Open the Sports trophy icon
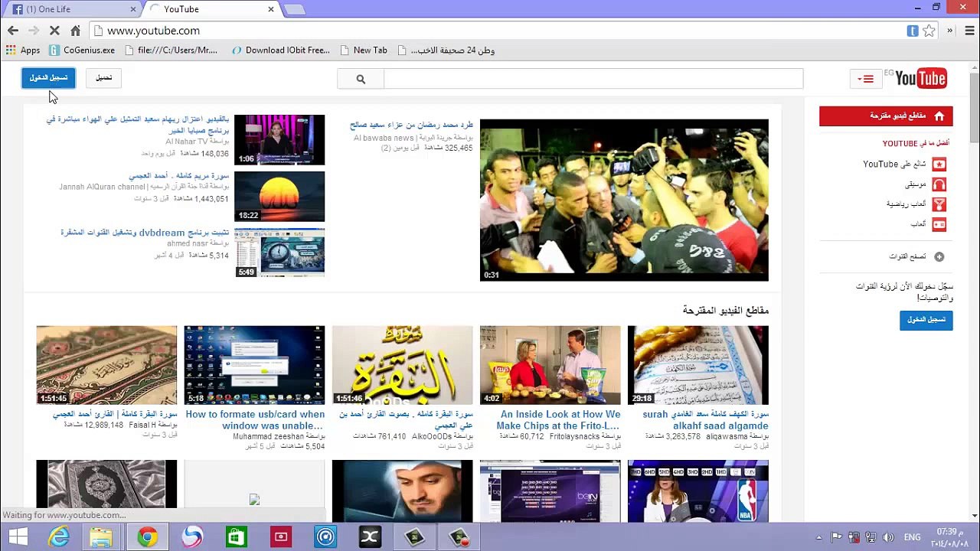The image size is (980, 551). [x=939, y=204]
